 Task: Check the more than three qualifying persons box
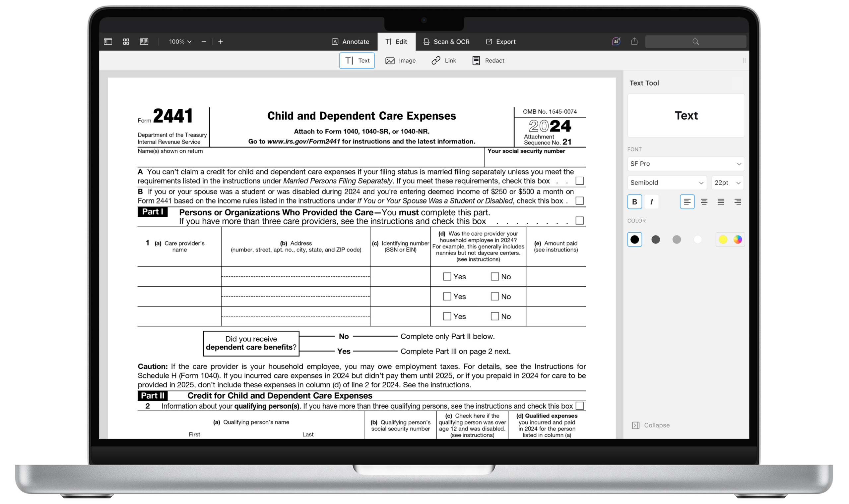tap(579, 406)
